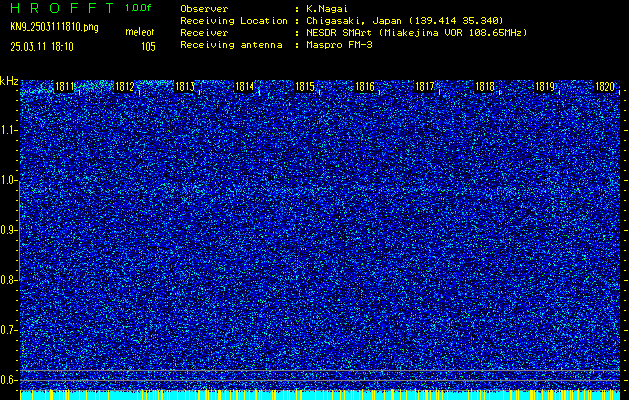Click the 1816 time marker

point(365,87)
